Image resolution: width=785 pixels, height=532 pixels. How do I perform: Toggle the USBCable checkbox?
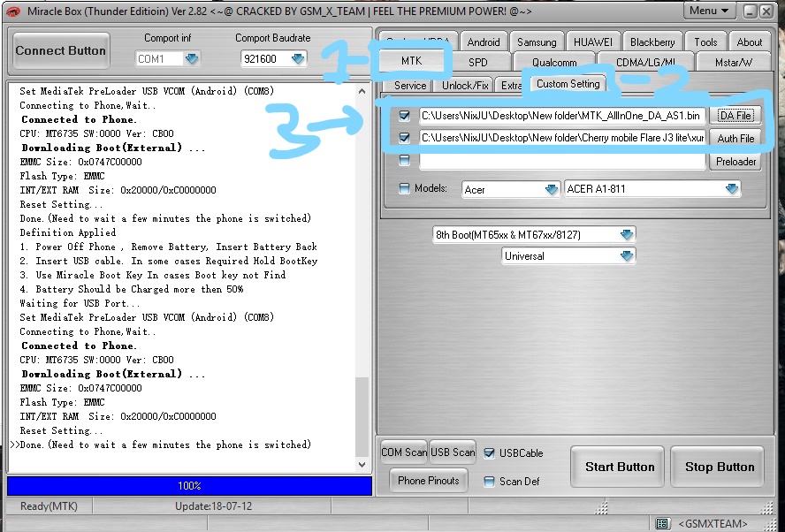489,453
